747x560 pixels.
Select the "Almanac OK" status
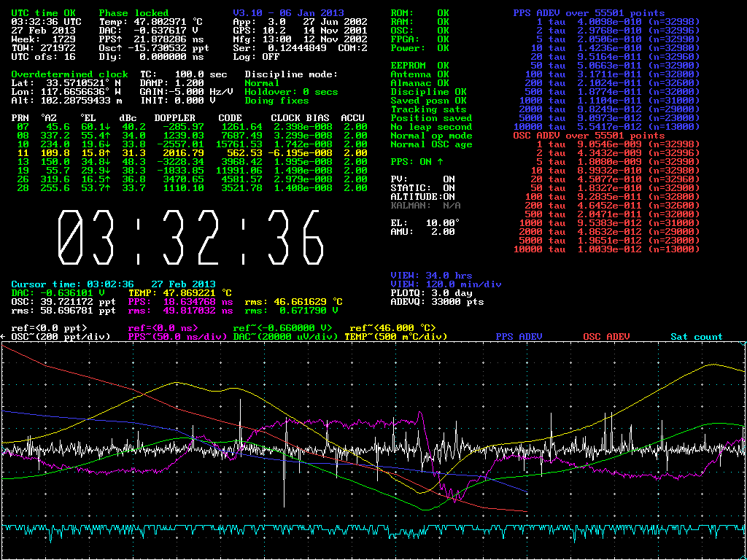click(419, 83)
